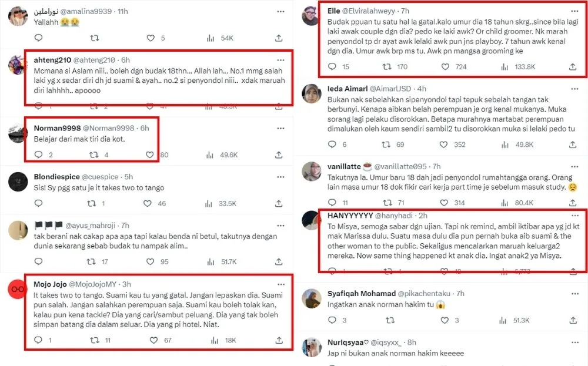588x366 pixels.
Task: Open more menu on Blondiespice's tweet
Action: pyautogui.click(x=281, y=176)
